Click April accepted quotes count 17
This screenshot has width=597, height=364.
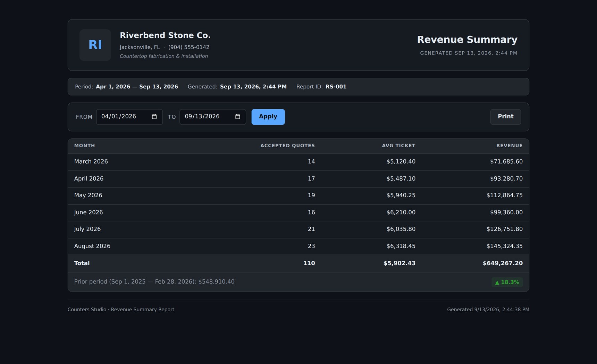pyautogui.click(x=311, y=179)
